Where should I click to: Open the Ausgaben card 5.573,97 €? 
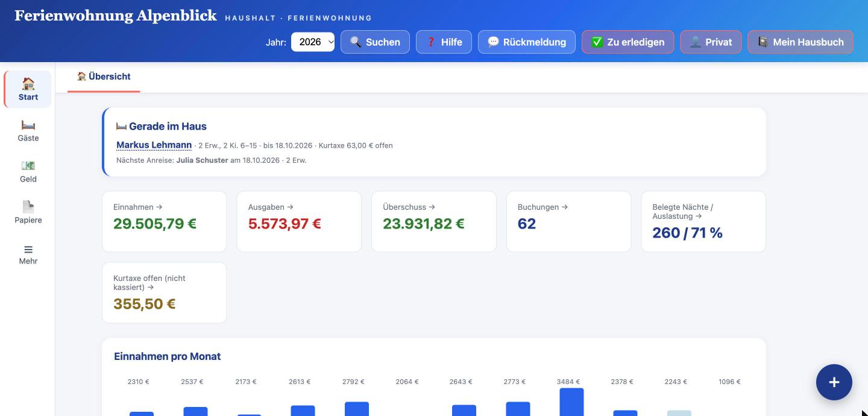pyautogui.click(x=299, y=221)
